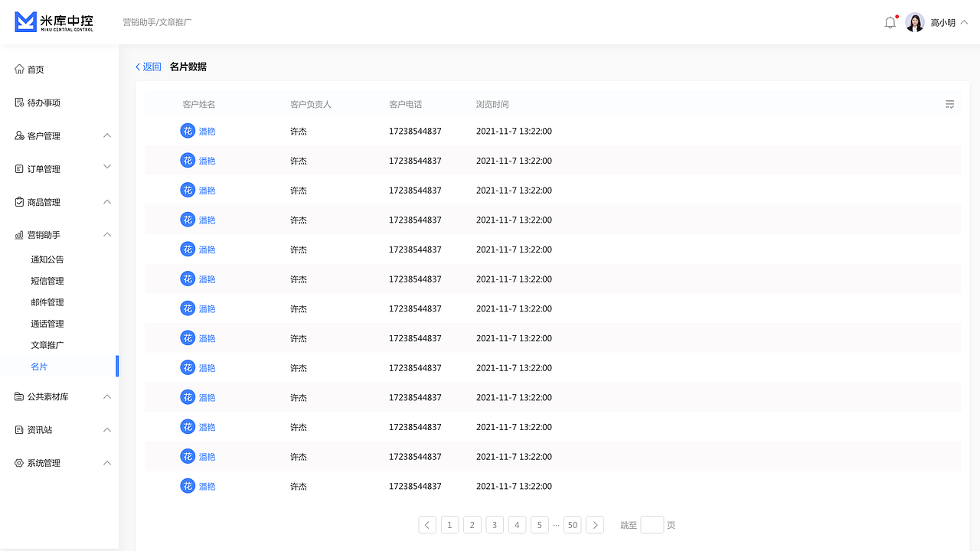Screen dimensions: 980x551
Task: Expand the 商品管理 menu chevron
Action: (107, 202)
